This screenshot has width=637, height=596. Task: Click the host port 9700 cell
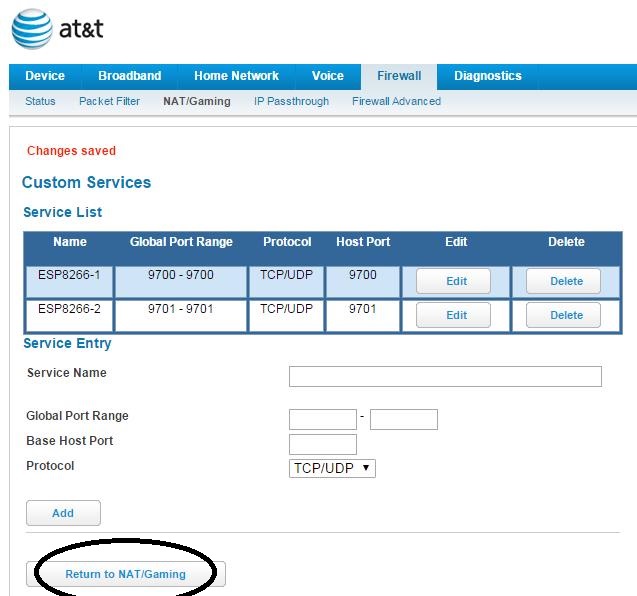click(x=363, y=282)
